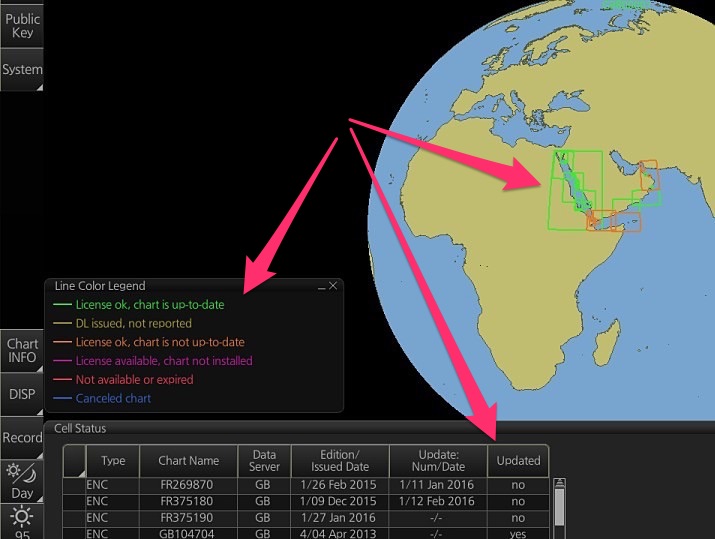Click the table corner select-all cell

coord(74,461)
